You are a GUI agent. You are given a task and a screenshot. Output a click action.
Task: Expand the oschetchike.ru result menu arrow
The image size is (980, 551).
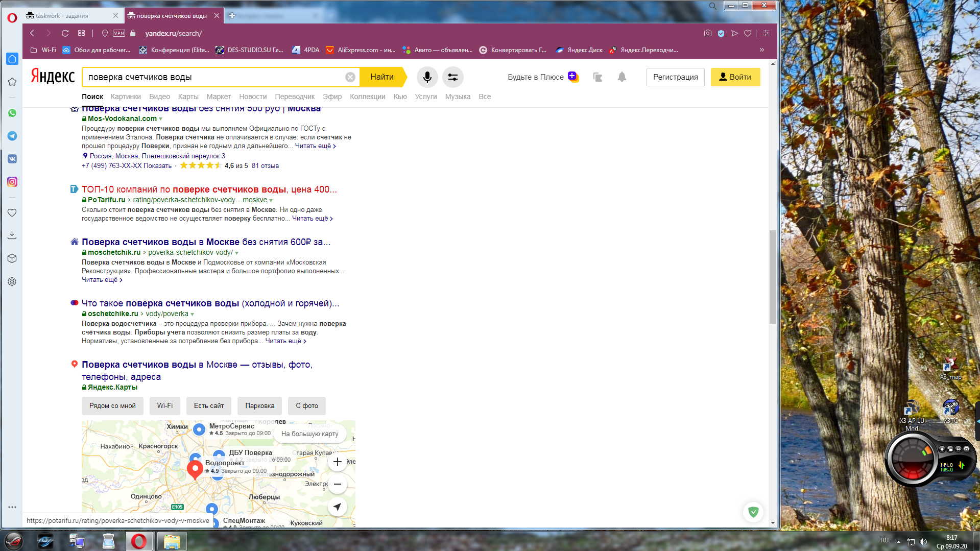point(193,314)
